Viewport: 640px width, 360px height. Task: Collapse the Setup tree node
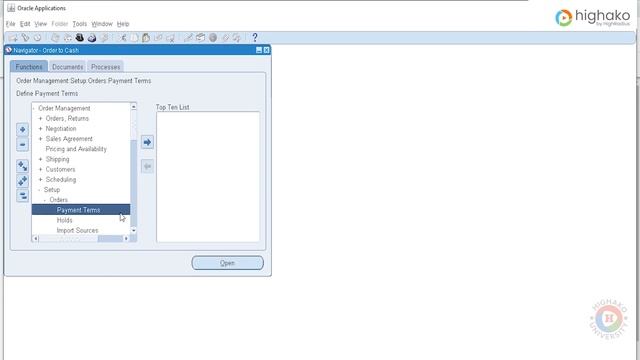pyautogui.click(x=40, y=190)
